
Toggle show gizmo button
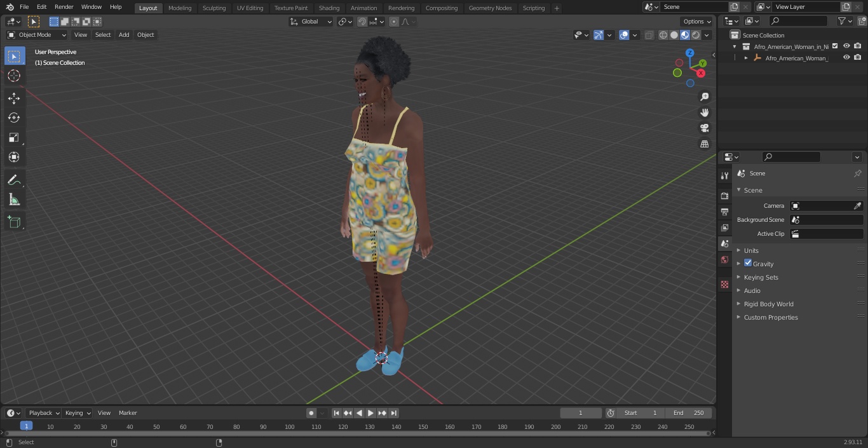(x=599, y=35)
